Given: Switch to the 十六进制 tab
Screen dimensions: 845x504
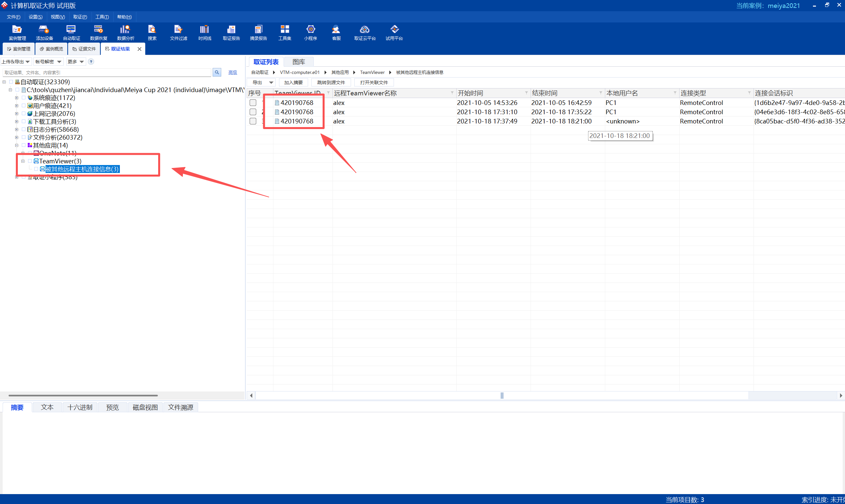Looking at the screenshot, I should tap(80, 407).
